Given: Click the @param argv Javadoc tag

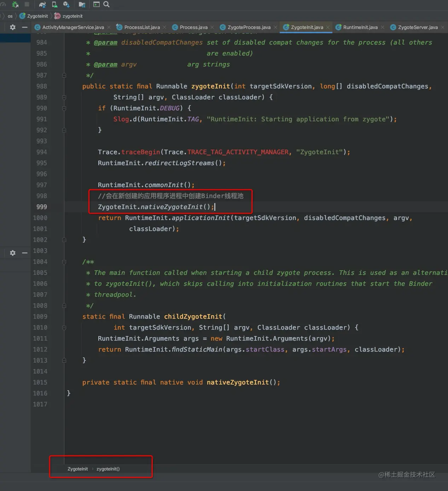Looking at the screenshot, I should (105, 64).
